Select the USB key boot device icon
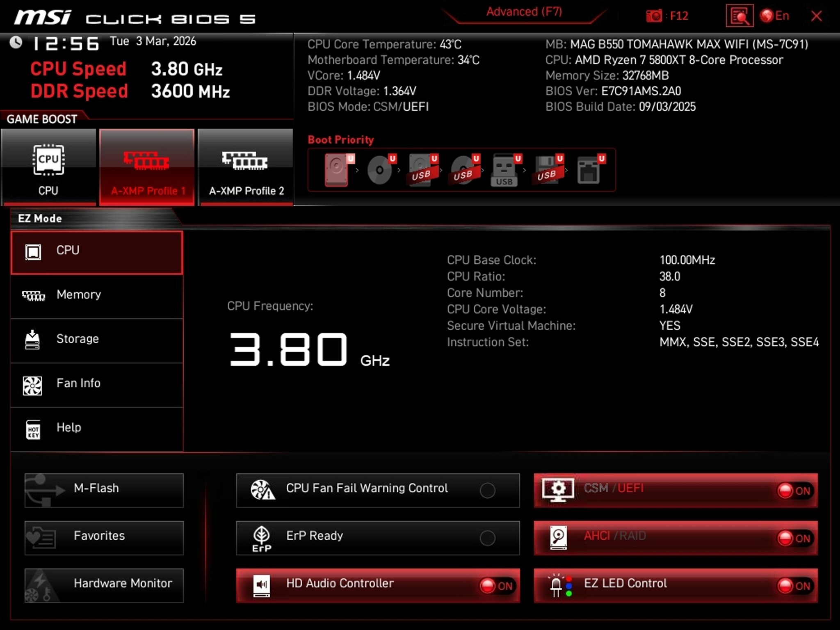Screen dimensions: 840x630 (x=506, y=170)
